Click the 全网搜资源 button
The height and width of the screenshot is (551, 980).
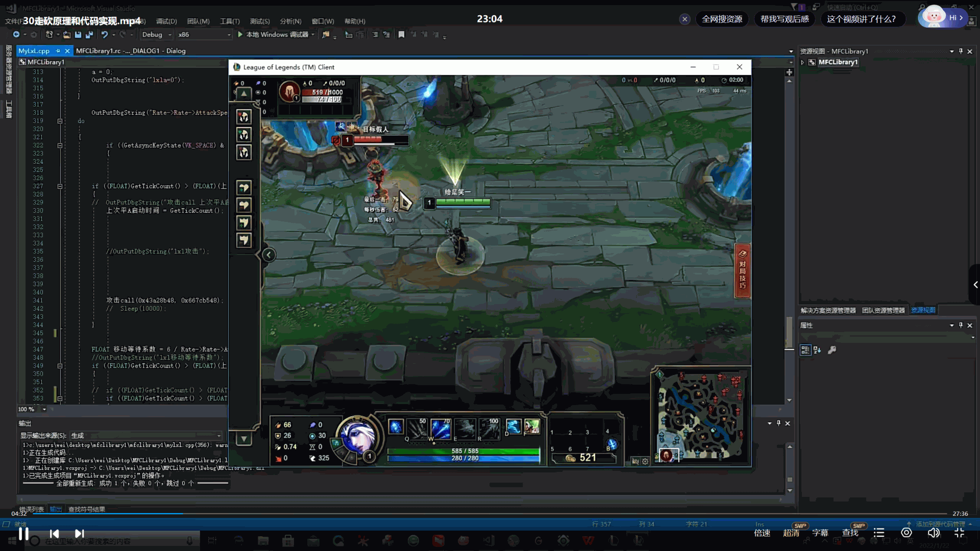coord(722,19)
